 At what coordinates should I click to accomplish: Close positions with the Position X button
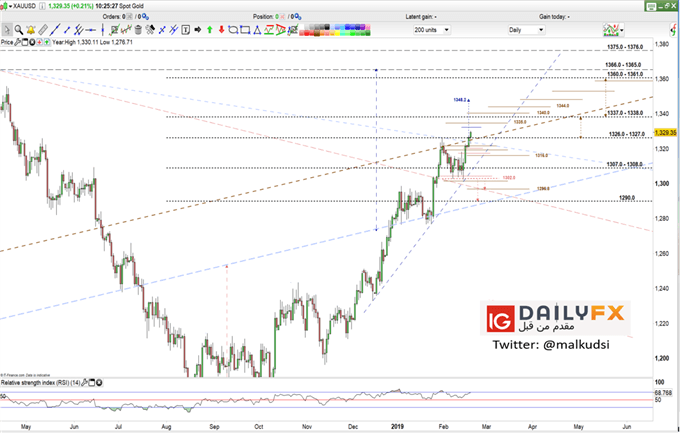pos(283,17)
